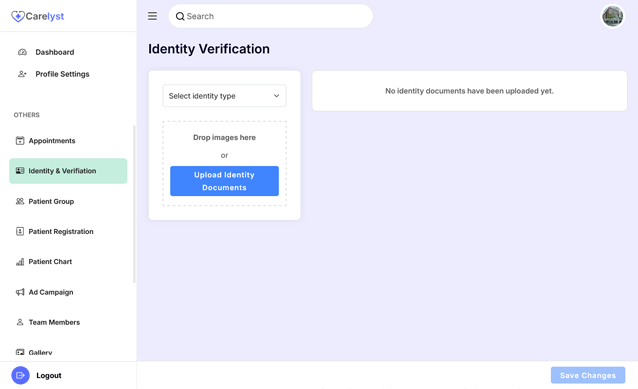Screen dimensions: 638x389
Task: Open the Dashboard menu item
Action: pyautogui.click(x=55, y=52)
